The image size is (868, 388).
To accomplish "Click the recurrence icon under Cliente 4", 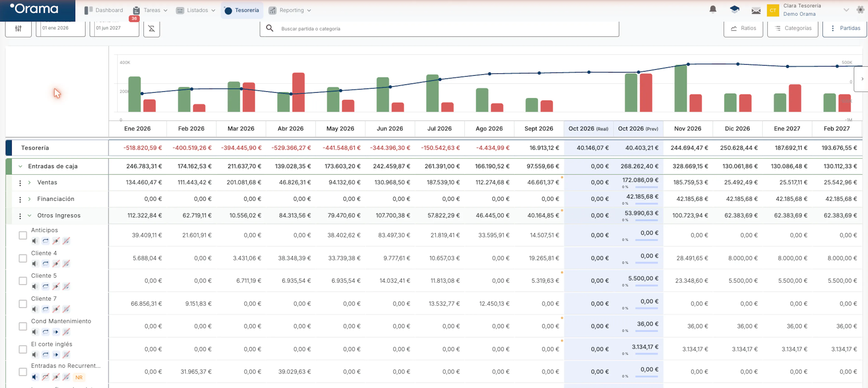I will tap(45, 264).
